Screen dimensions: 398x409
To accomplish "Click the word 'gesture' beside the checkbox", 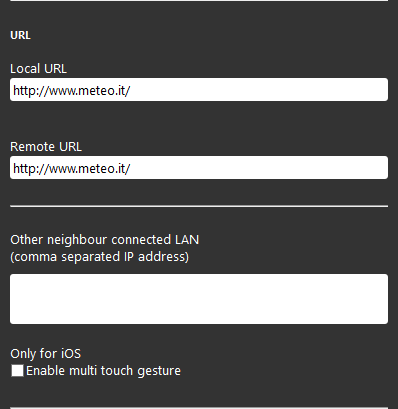I will (x=159, y=372).
